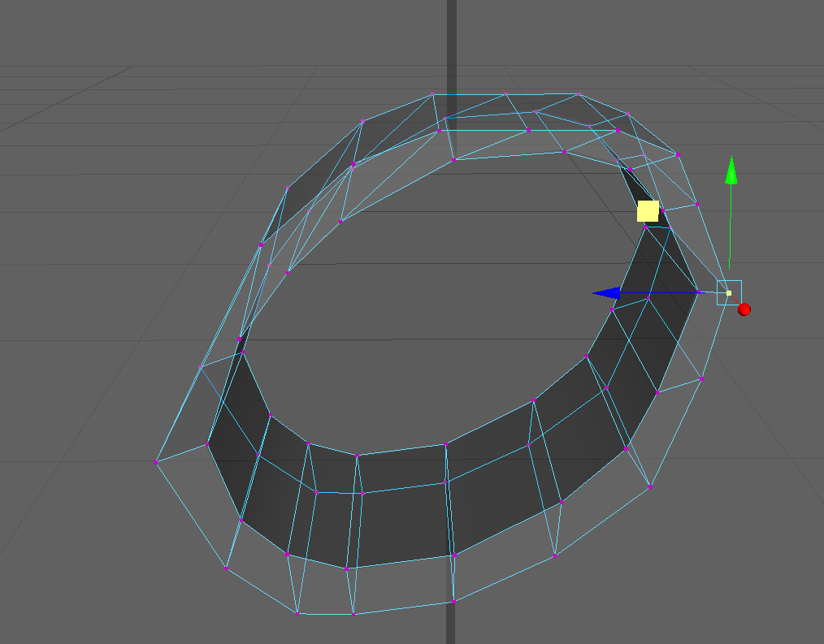
Task: Select the outer vertex directly below the red sphere
Action: coord(701,378)
